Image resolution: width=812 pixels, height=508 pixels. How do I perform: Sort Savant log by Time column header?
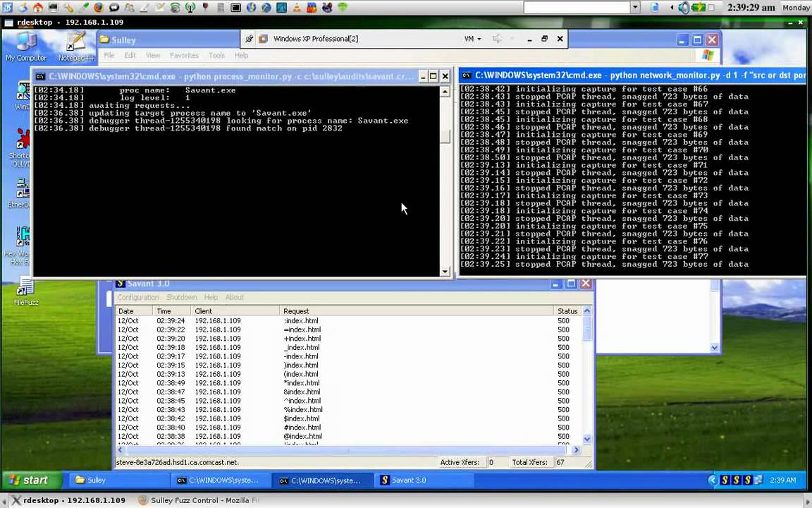coord(171,311)
